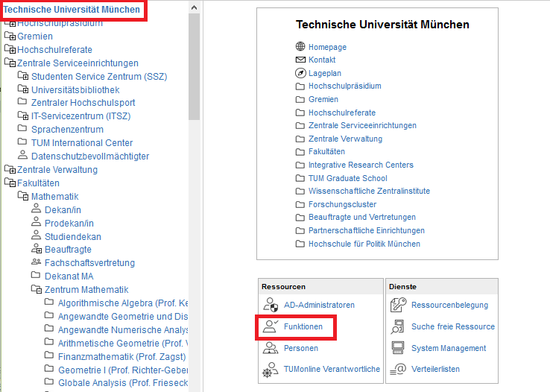The image size is (550, 392).
Task: Click the TUMonline Verantwortliche icon
Action: coord(270,369)
